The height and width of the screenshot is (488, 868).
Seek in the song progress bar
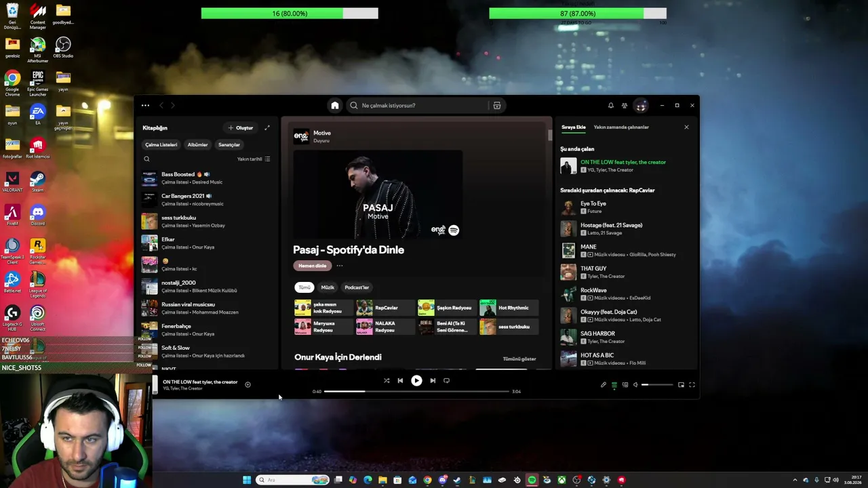coord(416,391)
